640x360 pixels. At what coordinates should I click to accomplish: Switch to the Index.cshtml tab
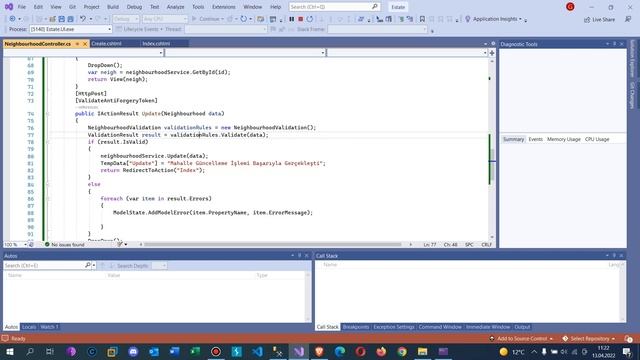tap(156, 44)
